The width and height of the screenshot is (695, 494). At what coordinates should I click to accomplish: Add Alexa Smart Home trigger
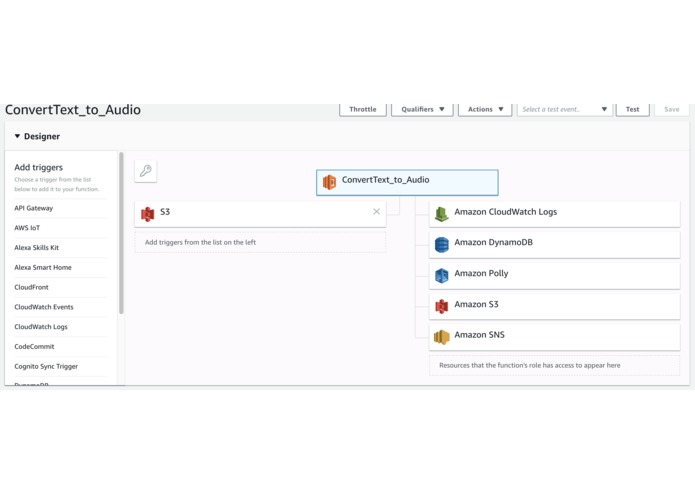pos(43,268)
